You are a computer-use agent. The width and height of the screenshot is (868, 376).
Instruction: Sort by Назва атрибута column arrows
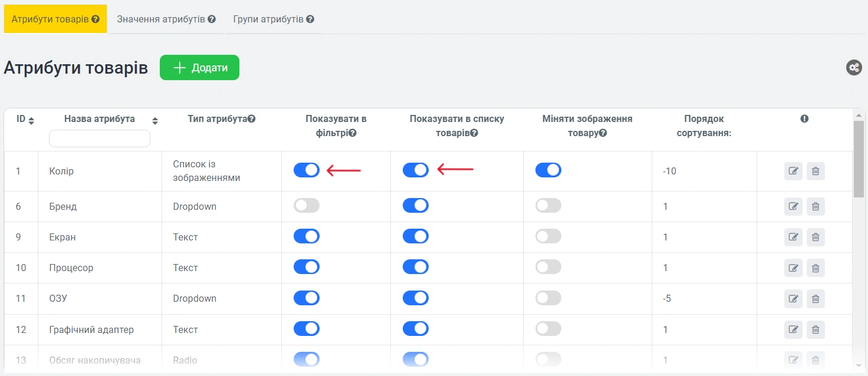coord(155,121)
